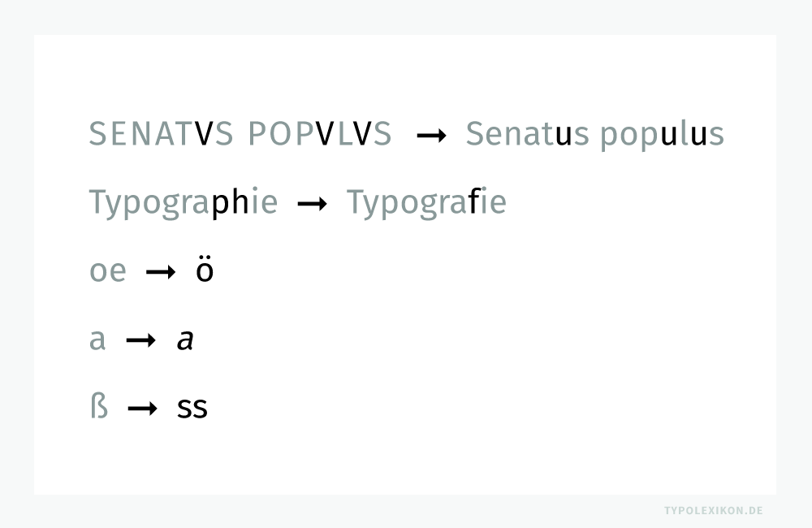Select the grey oe letters
The width and height of the screenshot is (812, 528).
108,272
